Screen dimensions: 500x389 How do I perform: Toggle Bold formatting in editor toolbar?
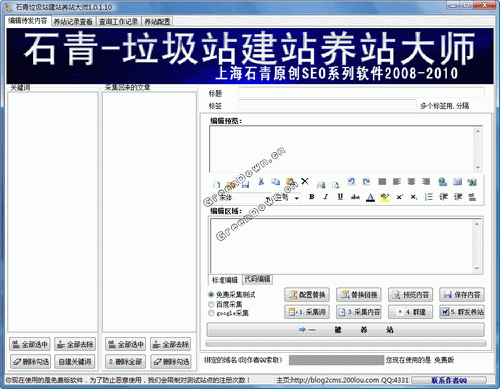pos(311,197)
